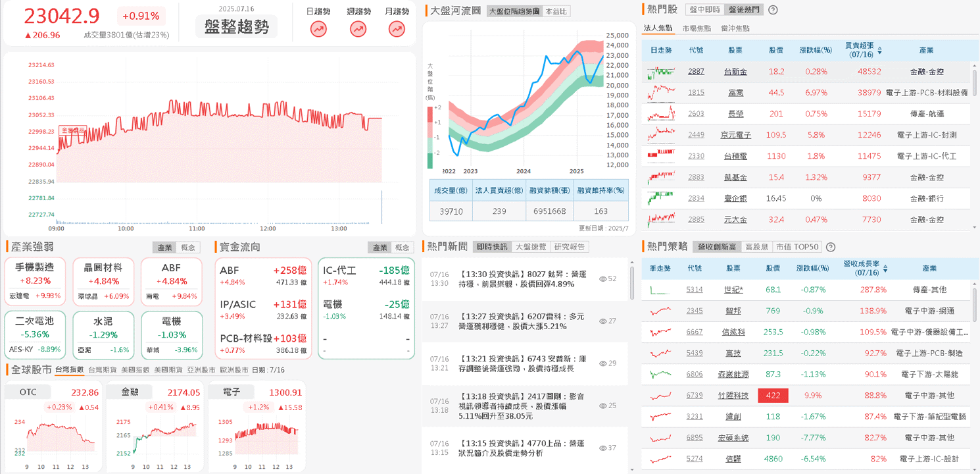
Task: Open stock code link 5274
Action: 695,459
